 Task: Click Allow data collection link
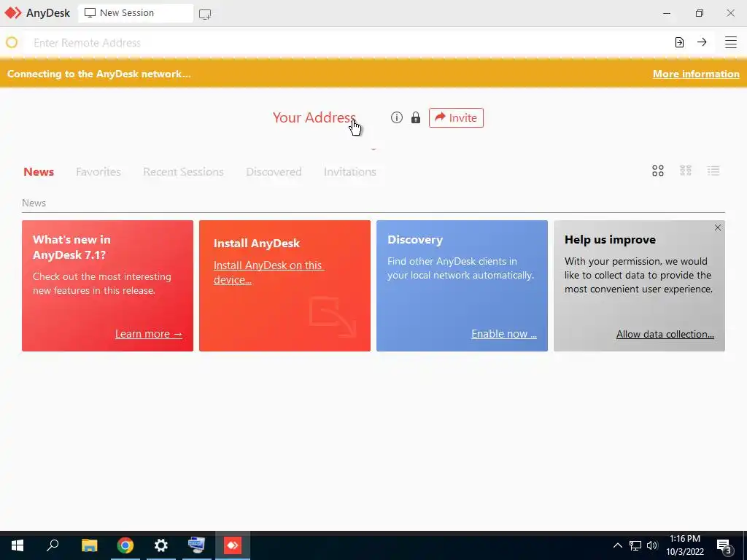[x=665, y=334]
